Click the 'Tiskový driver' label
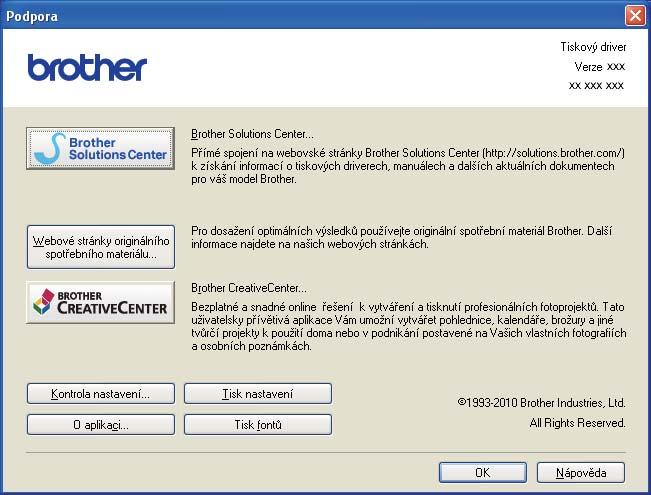This screenshot has width=651, height=495. click(593, 47)
